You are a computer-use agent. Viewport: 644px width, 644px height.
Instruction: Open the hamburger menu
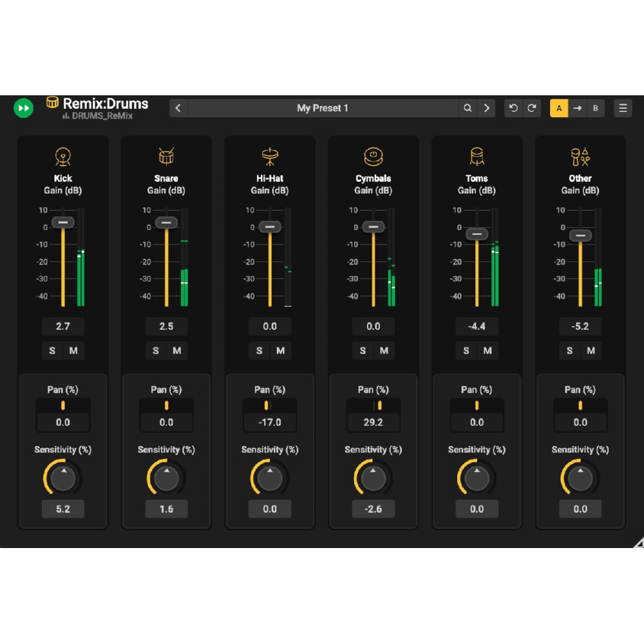coord(622,108)
